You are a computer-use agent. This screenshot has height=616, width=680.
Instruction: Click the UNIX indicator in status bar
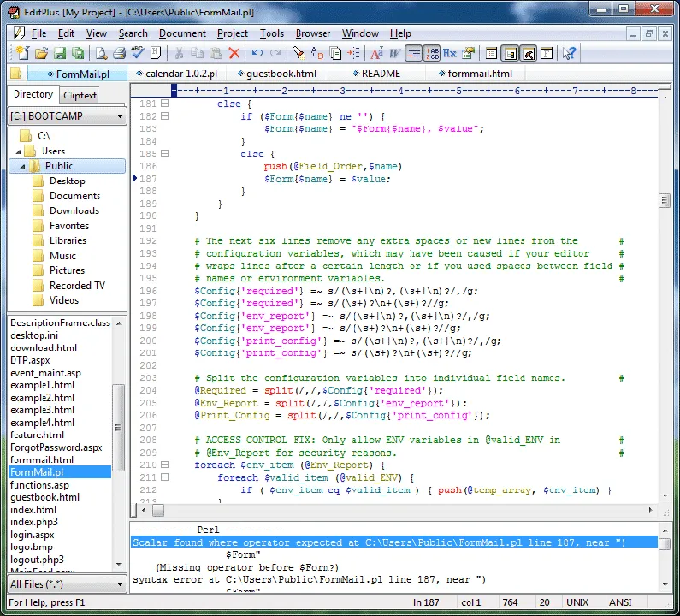[x=577, y=602]
